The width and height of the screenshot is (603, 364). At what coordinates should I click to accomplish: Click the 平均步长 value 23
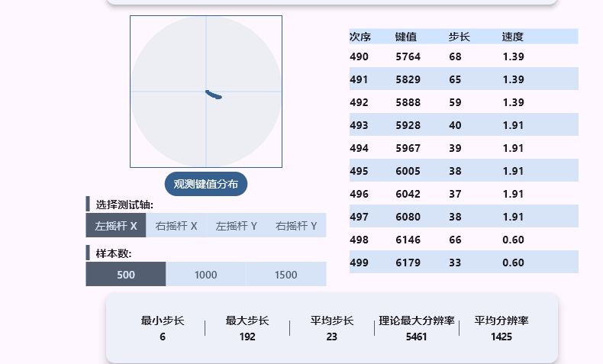[332, 337]
